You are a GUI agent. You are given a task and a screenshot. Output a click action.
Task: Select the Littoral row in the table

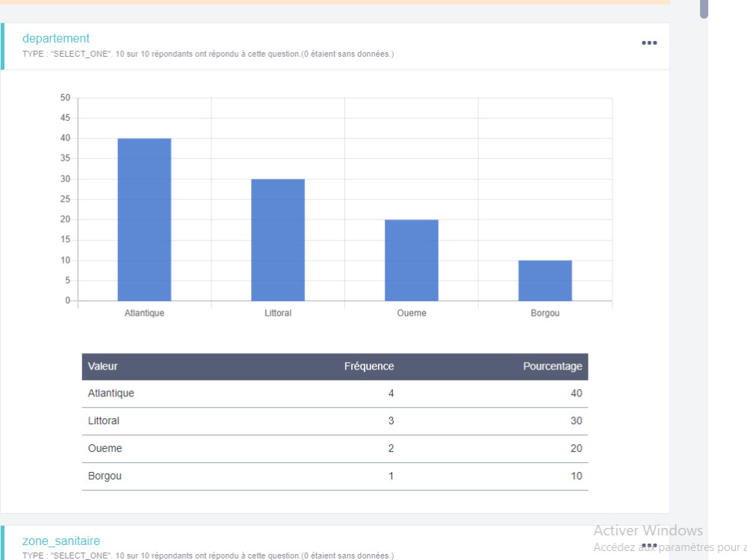pos(335,421)
